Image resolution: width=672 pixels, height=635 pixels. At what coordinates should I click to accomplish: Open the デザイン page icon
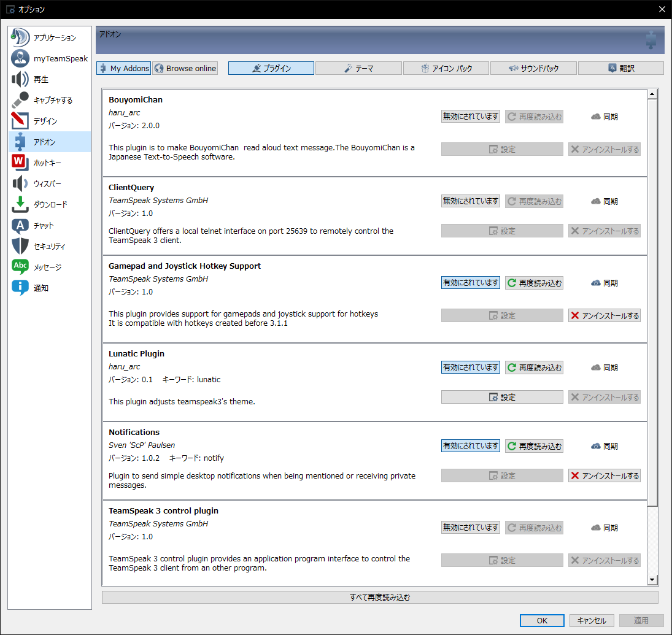click(x=20, y=121)
